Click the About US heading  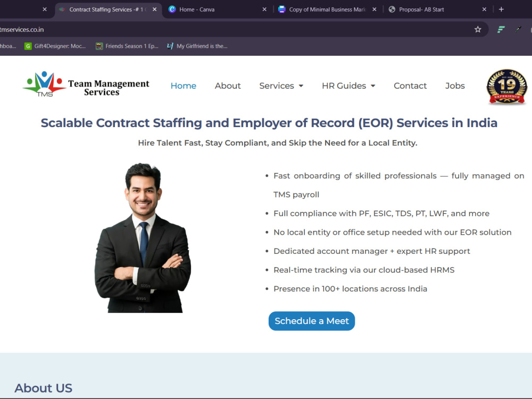44,388
